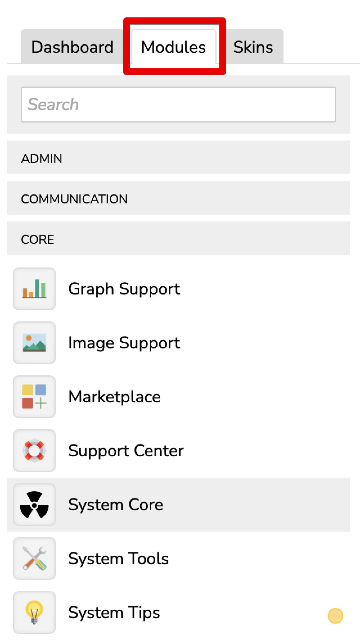Click the System Tips lightbulb icon

[x=34, y=613]
